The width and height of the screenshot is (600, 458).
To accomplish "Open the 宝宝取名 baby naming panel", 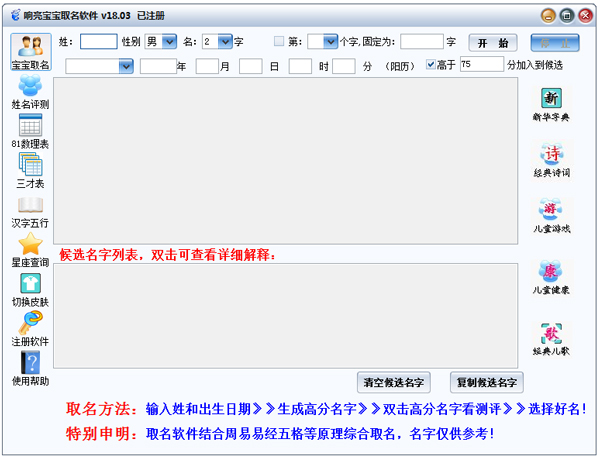I will pos(30,52).
